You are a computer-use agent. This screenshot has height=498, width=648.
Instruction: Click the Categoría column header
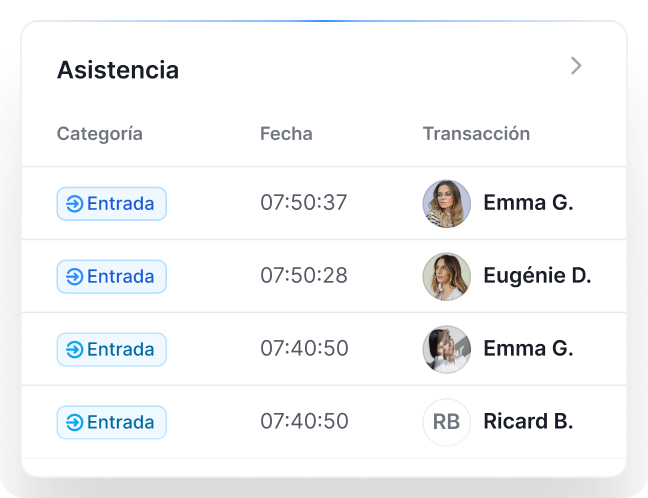point(100,134)
